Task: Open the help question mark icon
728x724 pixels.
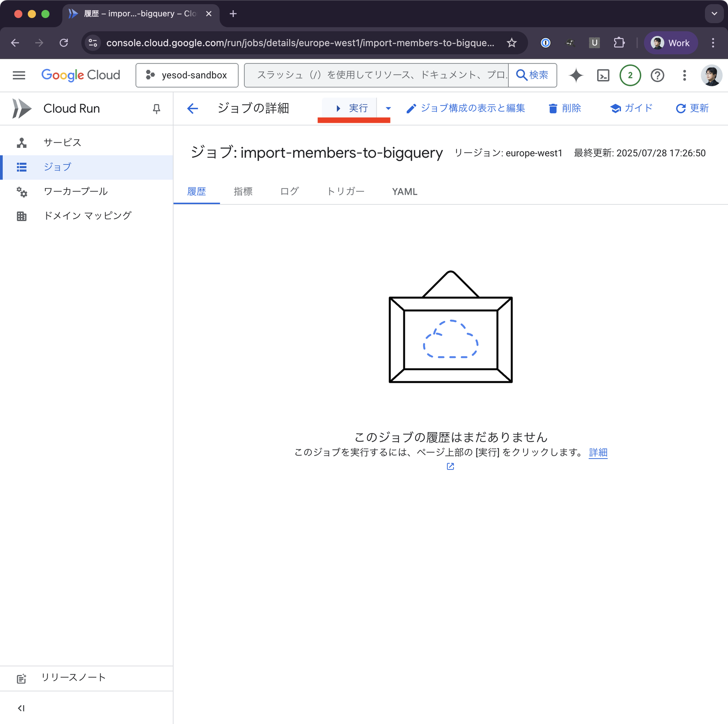Action: (x=657, y=75)
